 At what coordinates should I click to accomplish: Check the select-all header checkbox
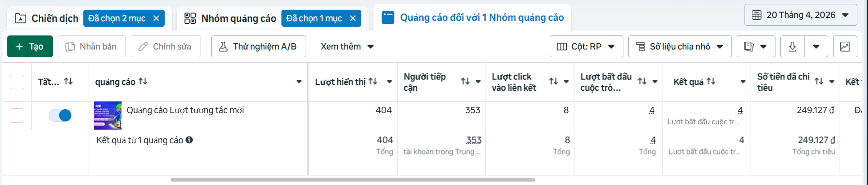pos(17,82)
